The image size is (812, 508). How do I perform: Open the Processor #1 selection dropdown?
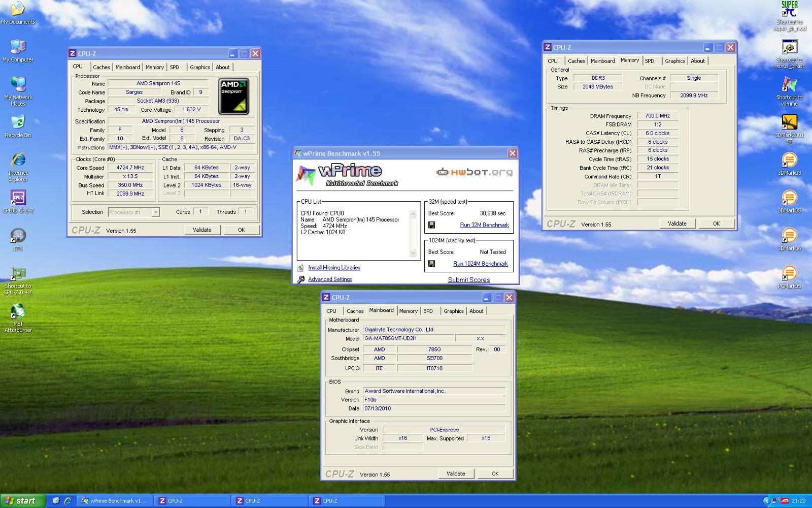(x=156, y=212)
